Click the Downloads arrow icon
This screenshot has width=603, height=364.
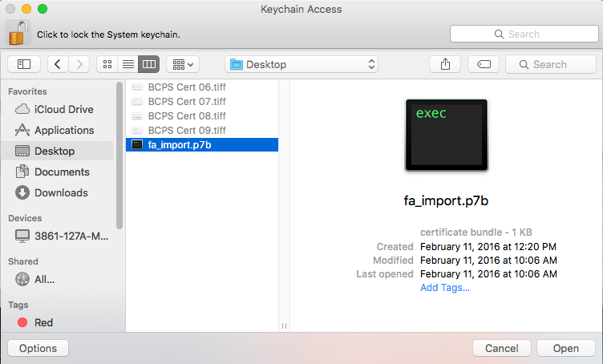click(22, 192)
